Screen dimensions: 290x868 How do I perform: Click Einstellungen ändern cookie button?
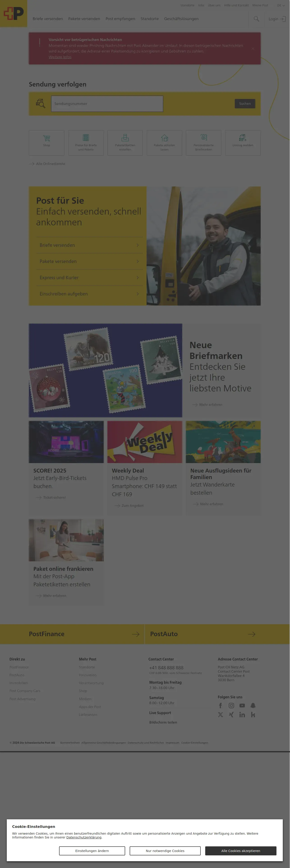click(92, 851)
